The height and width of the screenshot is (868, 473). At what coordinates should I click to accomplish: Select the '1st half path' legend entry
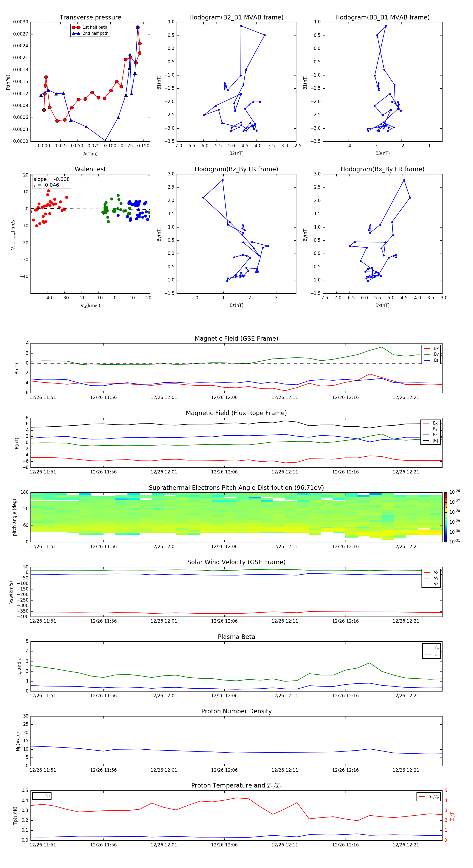tap(90, 27)
